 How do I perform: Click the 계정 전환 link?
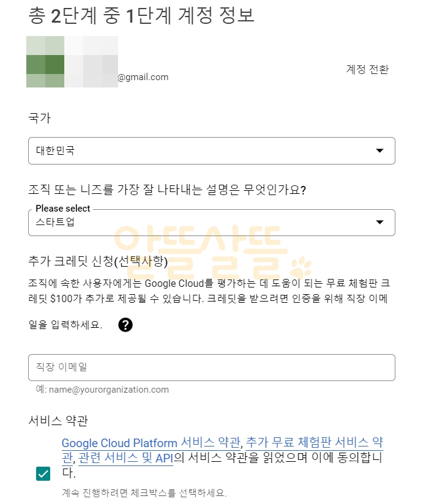point(367,69)
